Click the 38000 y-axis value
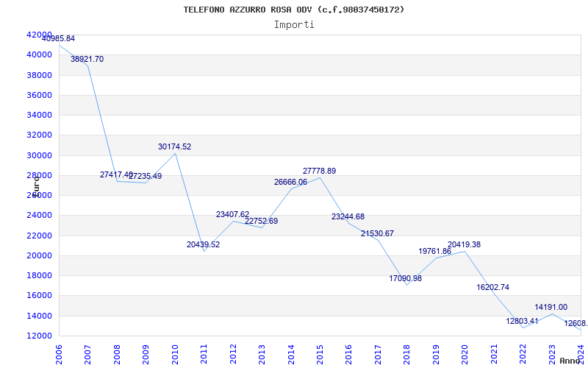 coord(40,75)
